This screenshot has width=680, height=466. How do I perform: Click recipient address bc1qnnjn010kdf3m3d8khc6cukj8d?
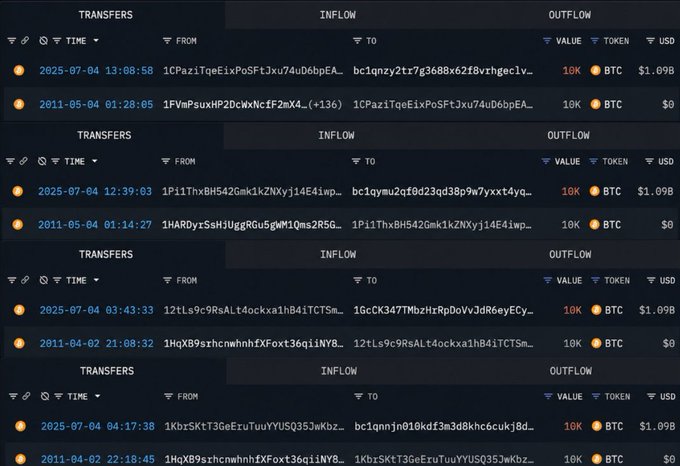(x=444, y=427)
